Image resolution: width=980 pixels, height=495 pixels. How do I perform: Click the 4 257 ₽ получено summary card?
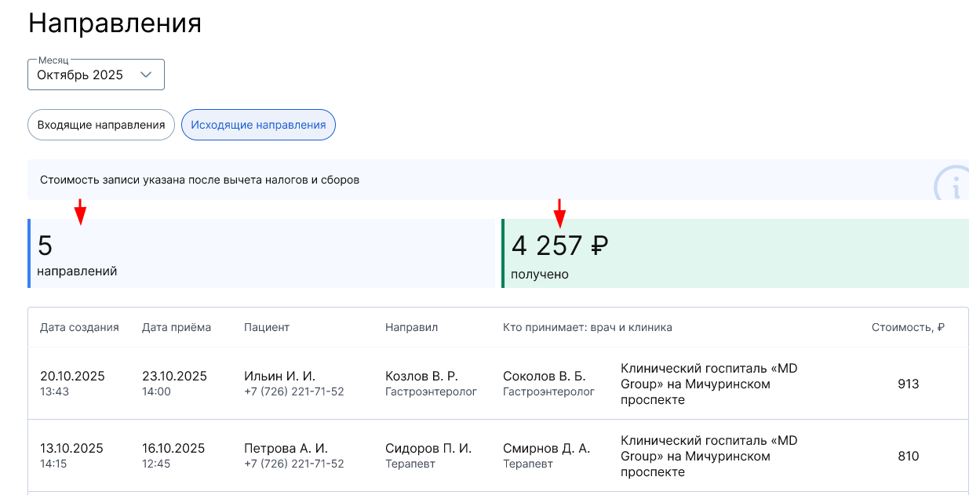[735, 253]
